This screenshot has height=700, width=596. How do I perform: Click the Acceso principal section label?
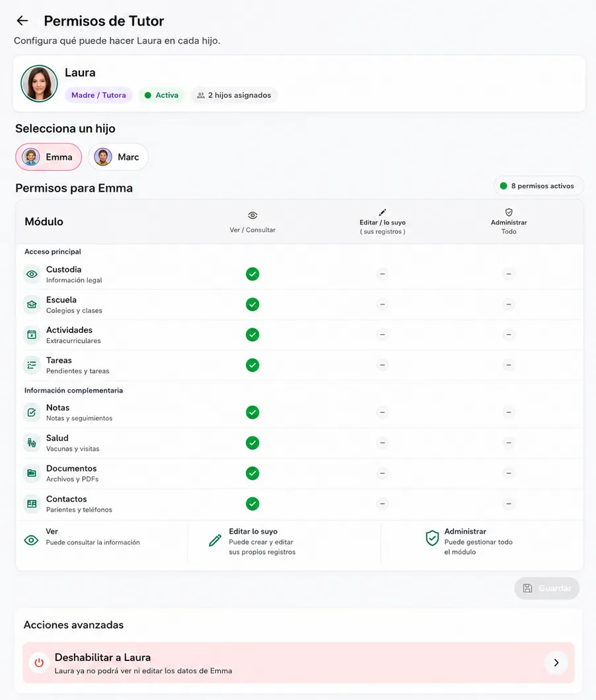click(53, 252)
